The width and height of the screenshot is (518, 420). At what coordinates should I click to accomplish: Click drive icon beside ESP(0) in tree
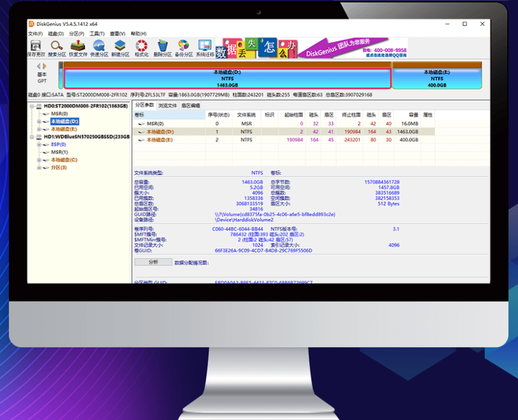click(x=46, y=145)
